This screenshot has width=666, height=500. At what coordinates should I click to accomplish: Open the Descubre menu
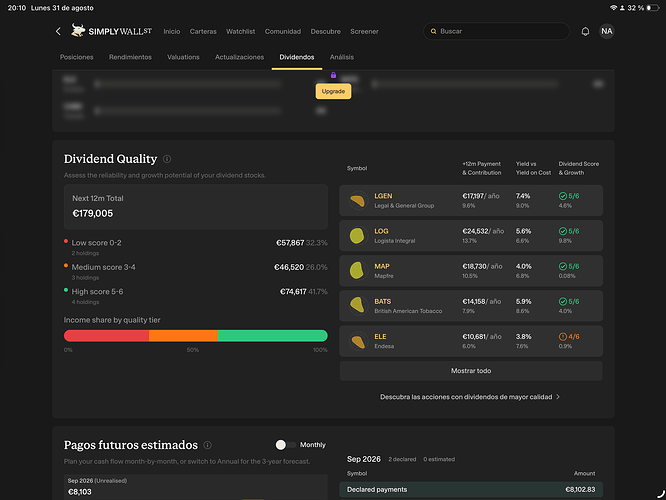(325, 31)
